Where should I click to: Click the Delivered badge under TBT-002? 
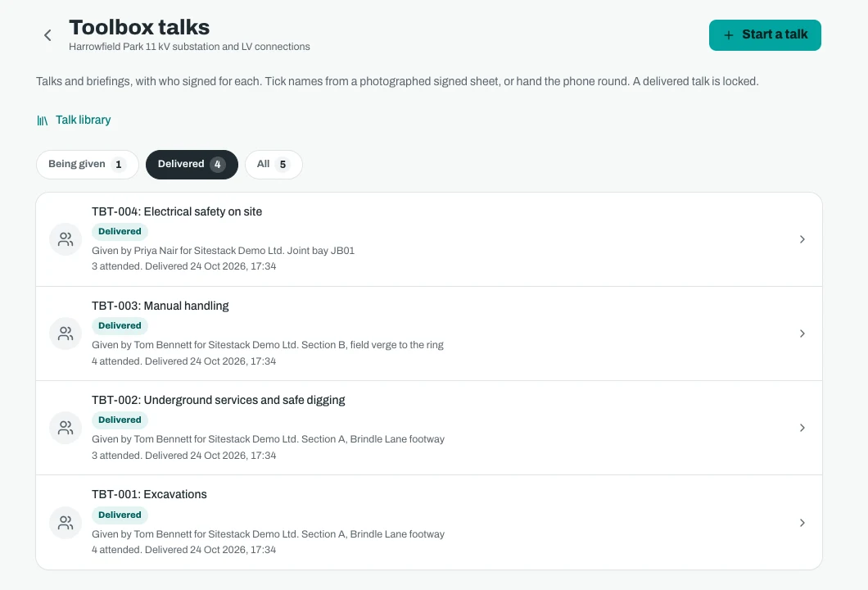120,420
